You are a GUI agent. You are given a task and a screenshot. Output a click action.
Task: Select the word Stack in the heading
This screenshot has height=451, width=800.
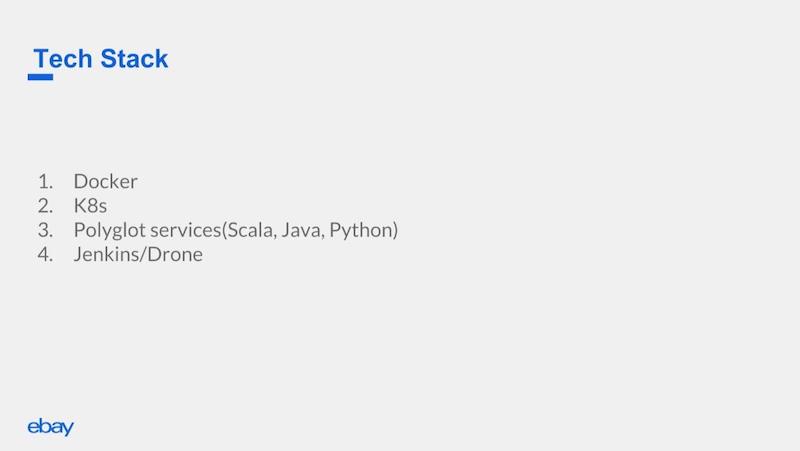coord(134,59)
